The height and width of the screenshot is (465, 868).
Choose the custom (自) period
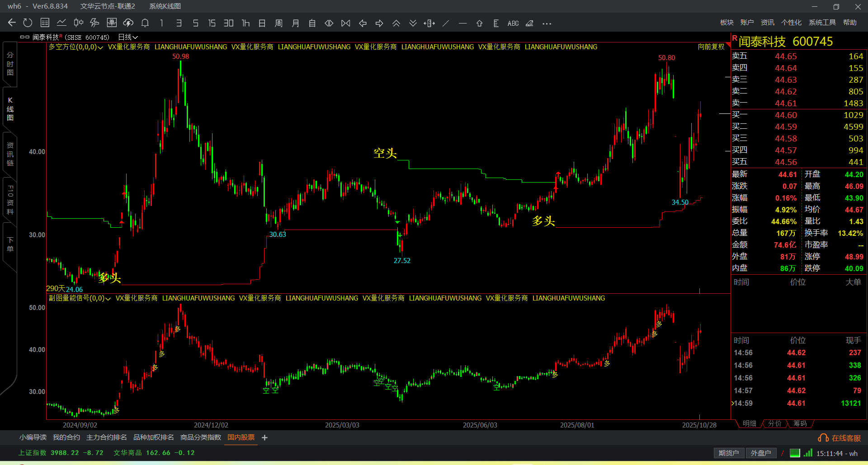(x=312, y=23)
